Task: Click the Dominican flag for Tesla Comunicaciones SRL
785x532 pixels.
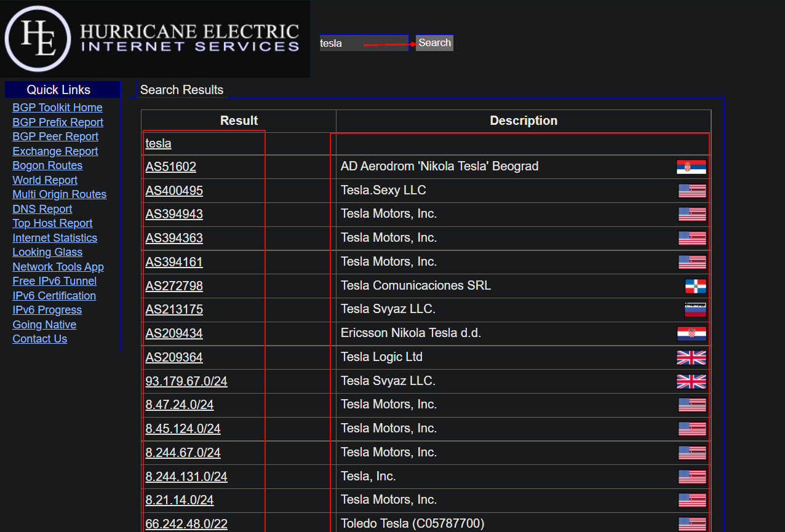Action: coord(695,286)
